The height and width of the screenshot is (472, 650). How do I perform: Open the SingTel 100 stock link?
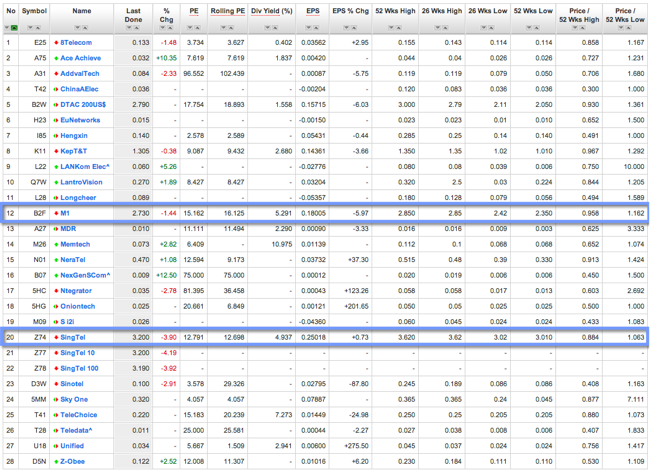click(80, 368)
